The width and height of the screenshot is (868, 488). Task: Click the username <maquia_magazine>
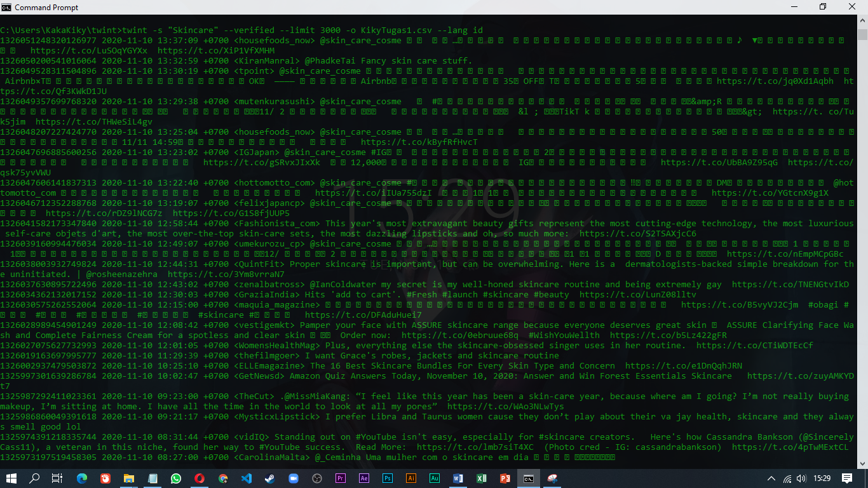[x=277, y=305]
